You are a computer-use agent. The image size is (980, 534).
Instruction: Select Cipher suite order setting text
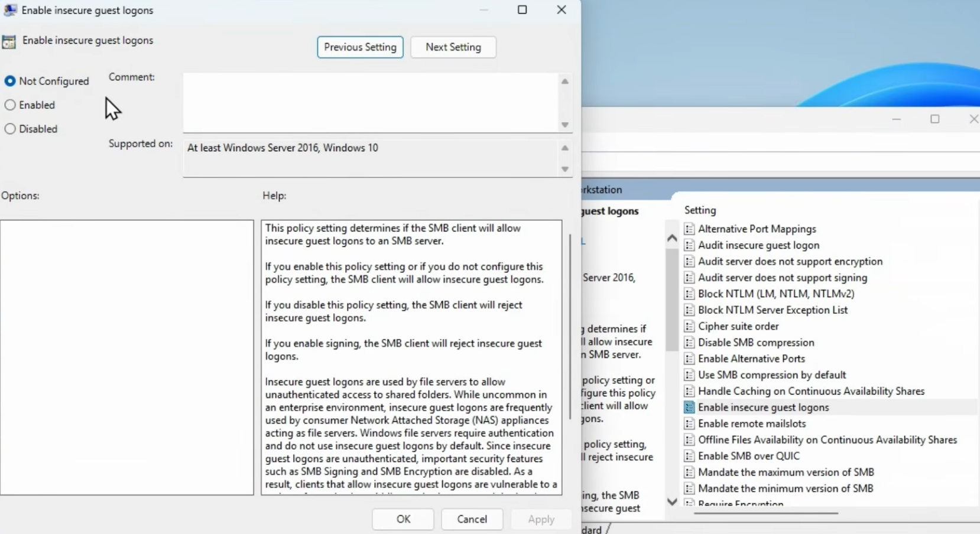click(738, 327)
